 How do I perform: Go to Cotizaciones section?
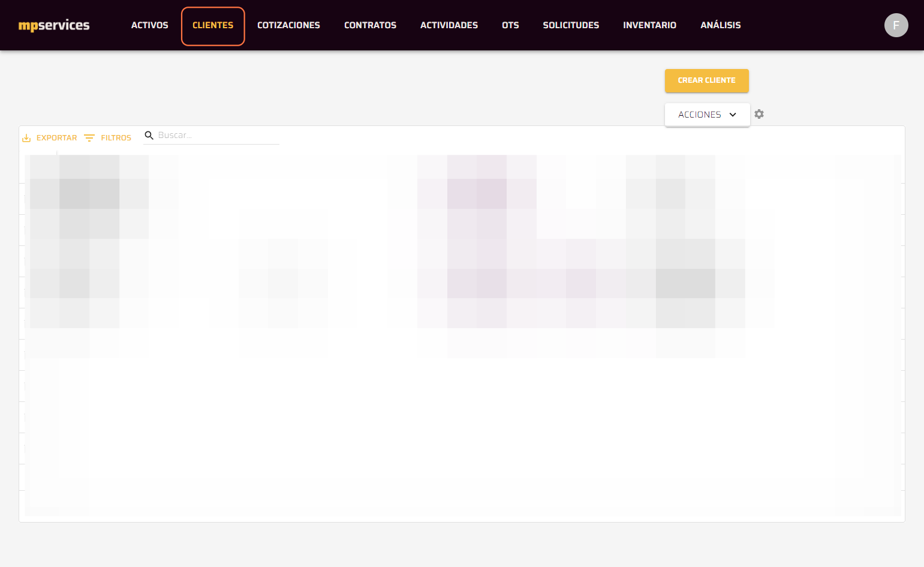click(288, 25)
